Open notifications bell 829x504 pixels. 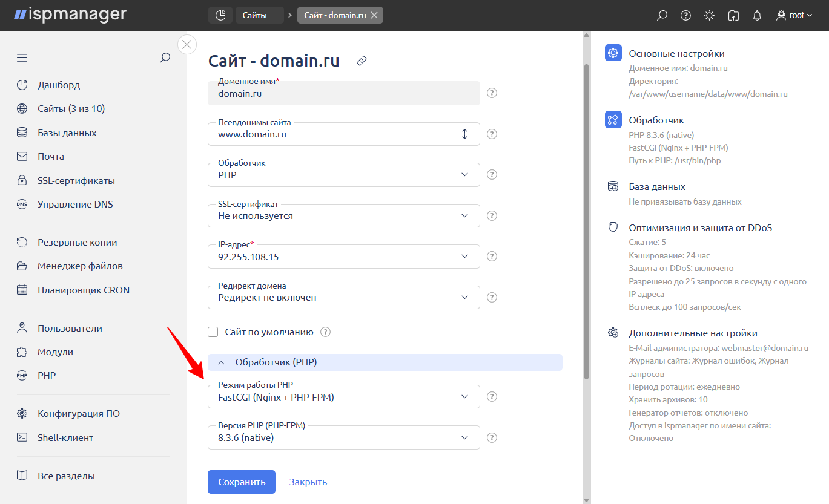757,16
